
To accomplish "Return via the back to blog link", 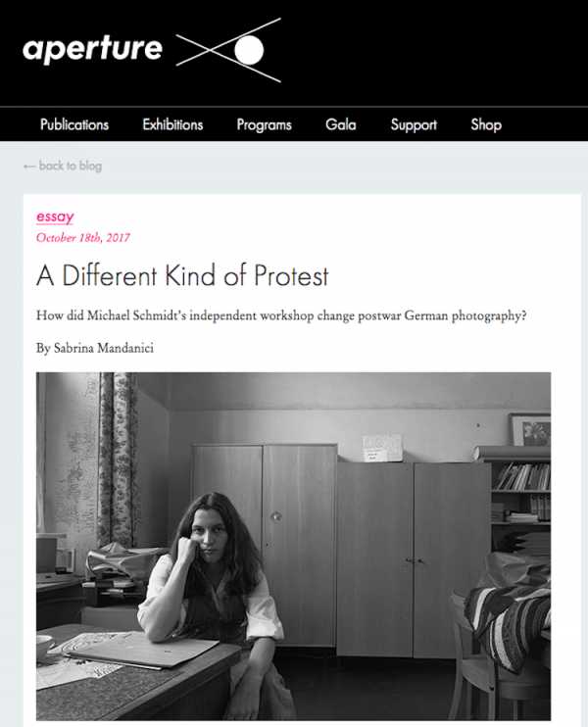I will [70, 167].
